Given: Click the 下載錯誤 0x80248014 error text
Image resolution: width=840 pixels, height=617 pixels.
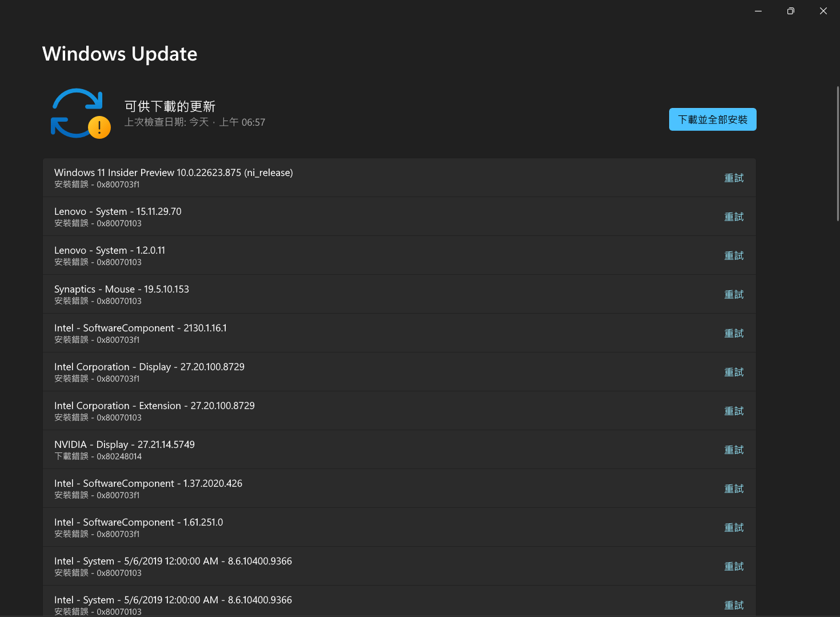Looking at the screenshot, I should coord(98,456).
